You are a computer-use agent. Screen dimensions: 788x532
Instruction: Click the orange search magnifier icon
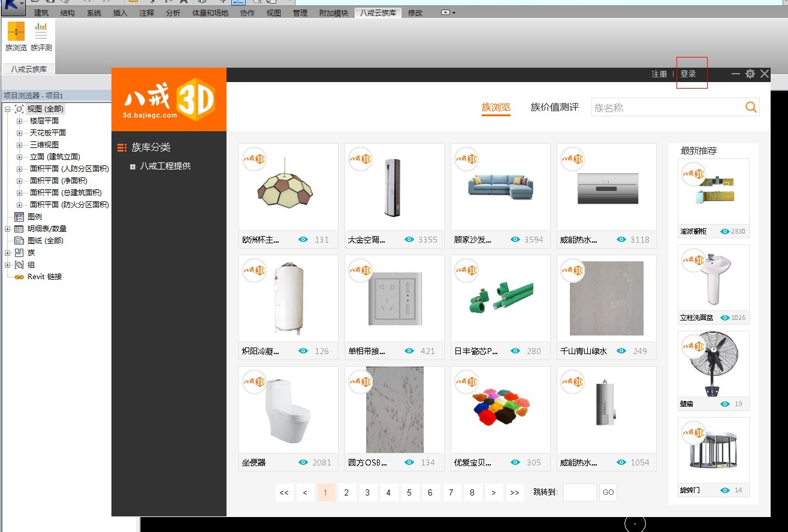click(751, 107)
